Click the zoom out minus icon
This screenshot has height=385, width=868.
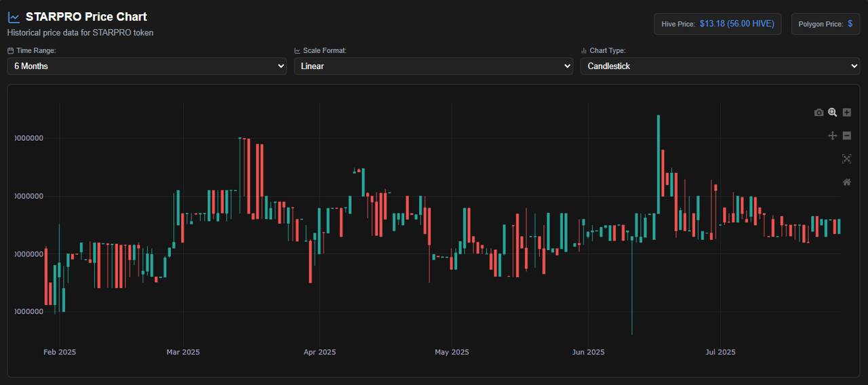coord(847,136)
